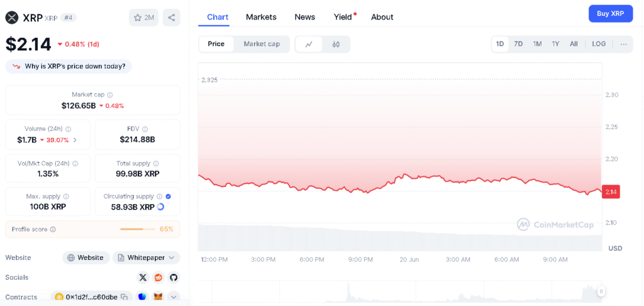This screenshot has width=644, height=306.
Task: Expand the Whitepaper dropdown
Action: [146, 258]
